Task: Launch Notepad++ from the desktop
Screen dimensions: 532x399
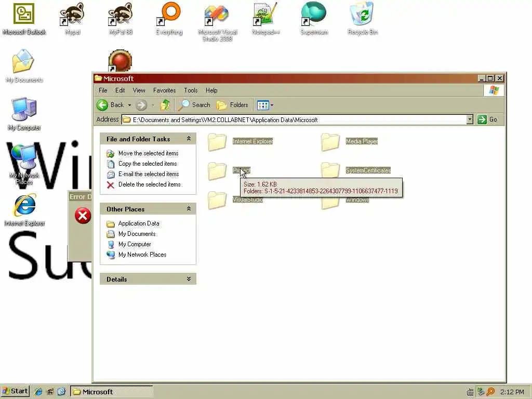Action: [265, 19]
